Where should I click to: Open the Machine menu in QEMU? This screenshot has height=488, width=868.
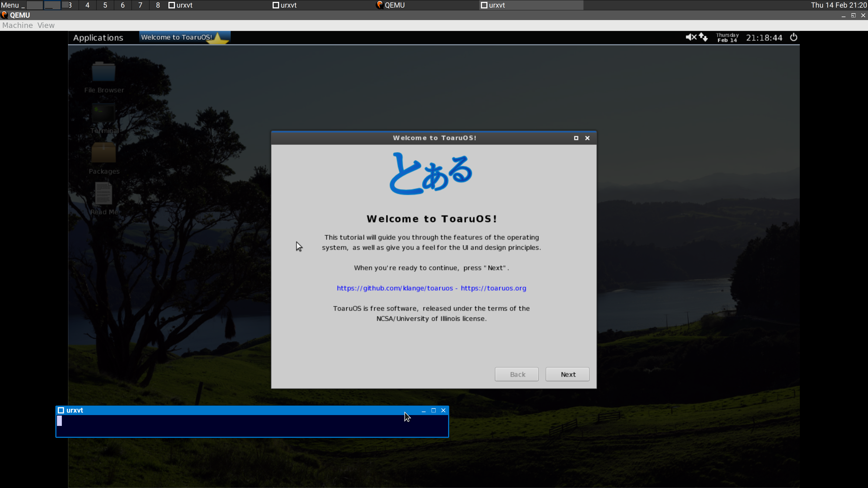pos(18,25)
